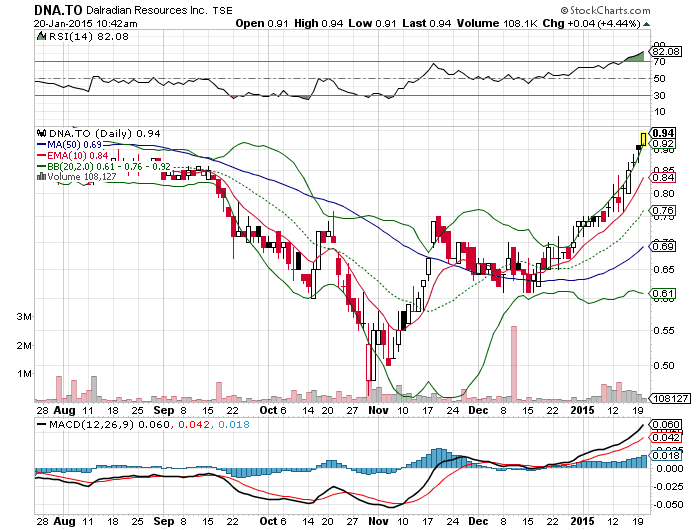This screenshot has height=530, width=700.
Task: Click the RSI 10 level label
Action: pos(659,112)
